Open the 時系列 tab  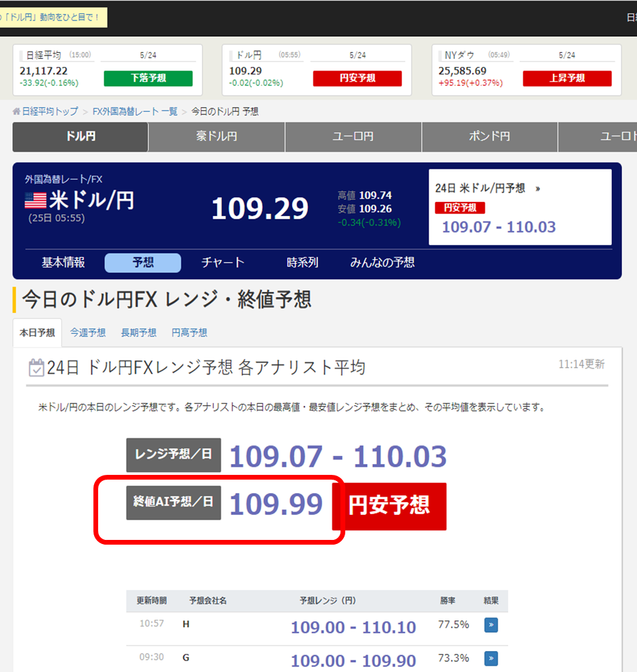(302, 263)
